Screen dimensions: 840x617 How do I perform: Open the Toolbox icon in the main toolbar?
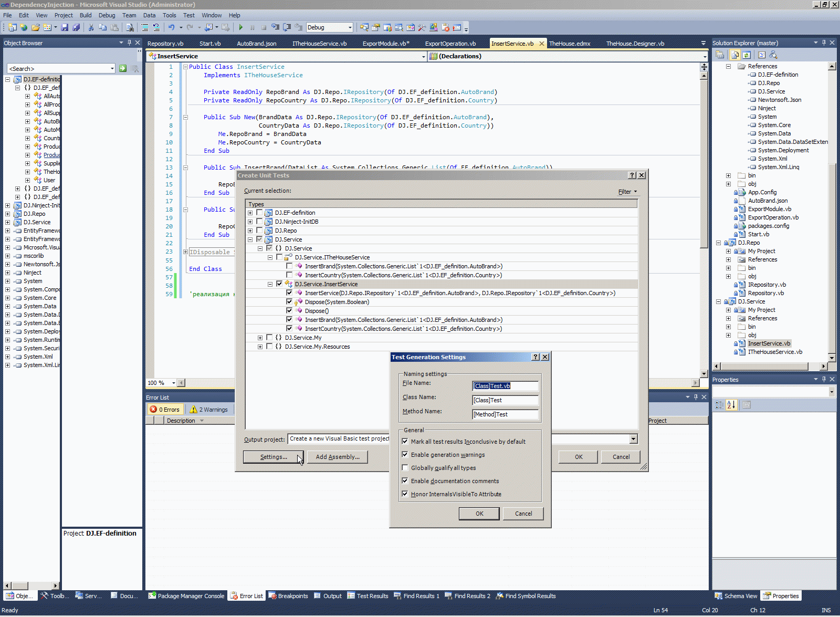pyautogui.click(x=422, y=27)
